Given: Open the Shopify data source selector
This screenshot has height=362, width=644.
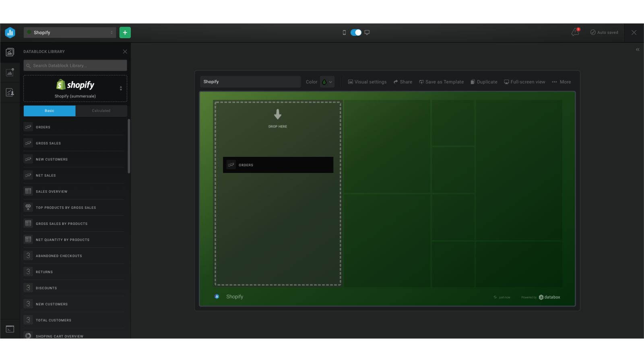Looking at the screenshot, I should (x=75, y=88).
